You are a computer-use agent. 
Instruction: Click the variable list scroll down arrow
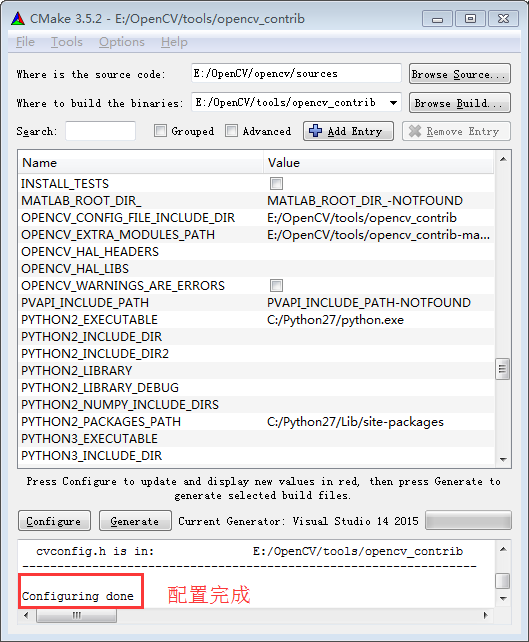pyautogui.click(x=503, y=459)
